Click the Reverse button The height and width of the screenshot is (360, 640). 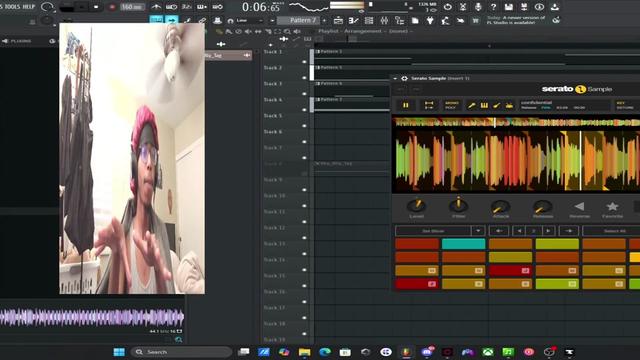click(580, 209)
